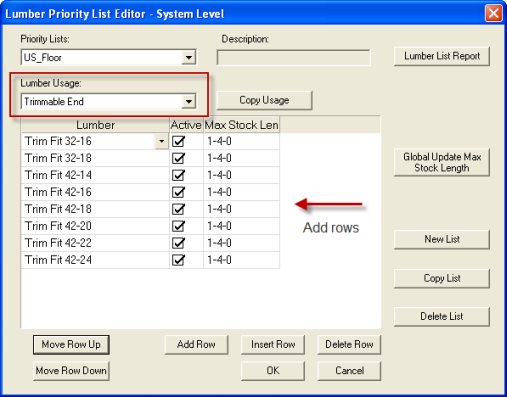
Task: Confirm with the OK button
Action: [273, 371]
